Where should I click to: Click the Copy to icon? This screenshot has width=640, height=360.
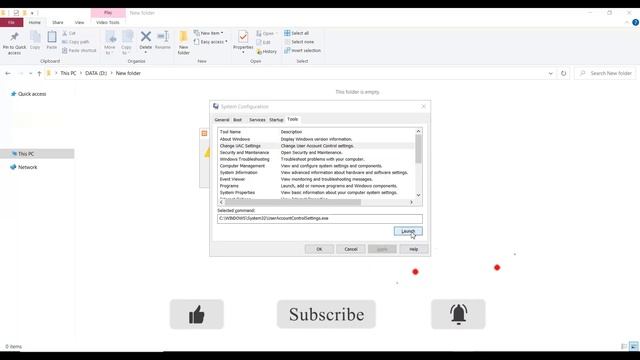click(127, 37)
